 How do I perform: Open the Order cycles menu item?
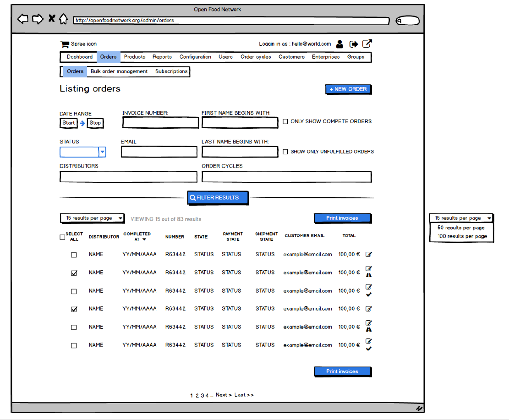tap(256, 57)
